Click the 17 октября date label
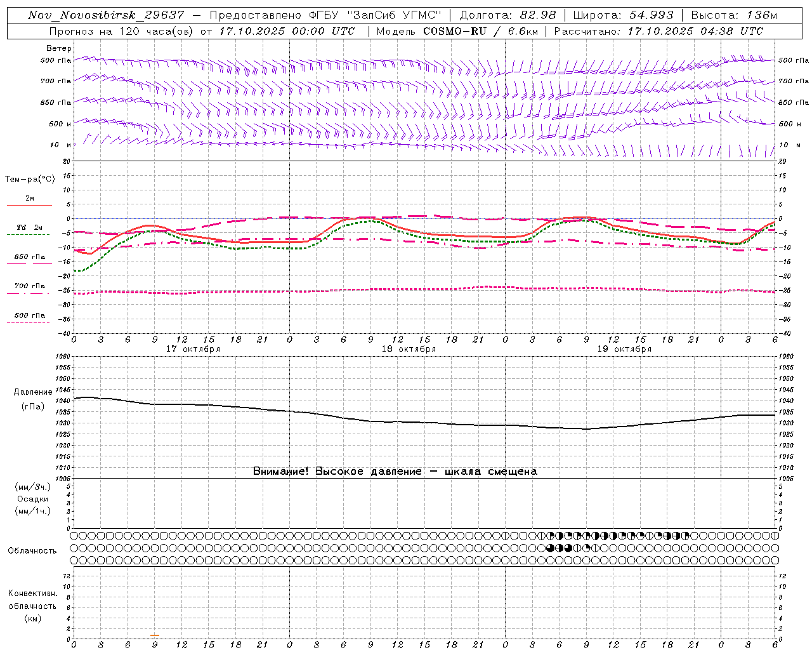The height and width of the screenshot is (650, 812). click(x=193, y=349)
